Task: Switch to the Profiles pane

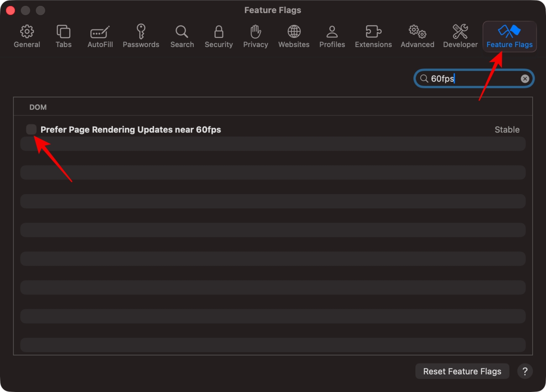Action: pyautogui.click(x=332, y=37)
